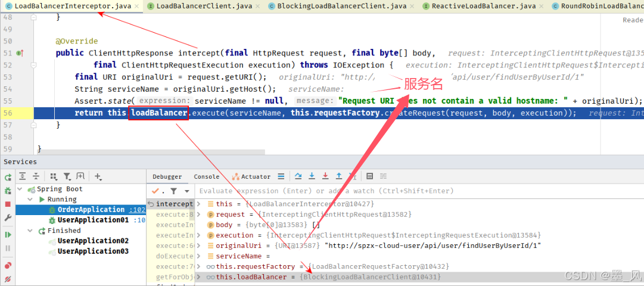Viewport: 644px width, 286px height.
Task: Click the green debug bug icon in sidebar
Action: (8, 191)
